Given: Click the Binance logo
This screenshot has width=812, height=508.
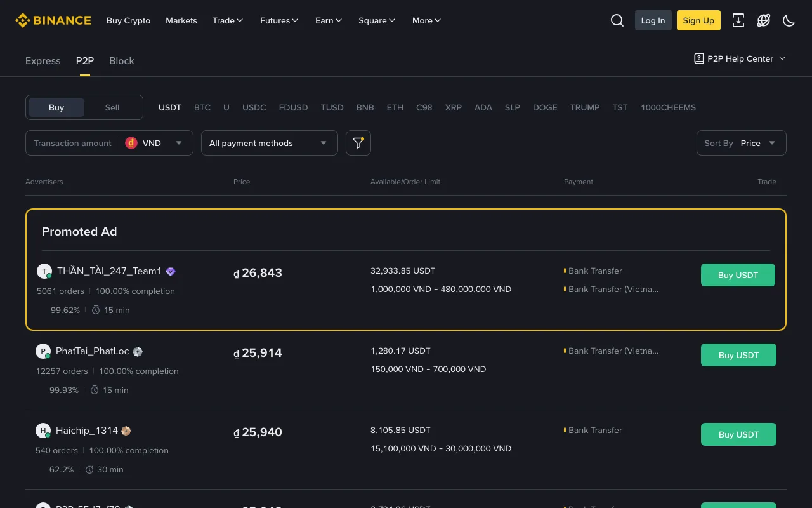Looking at the screenshot, I should tap(53, 20).
